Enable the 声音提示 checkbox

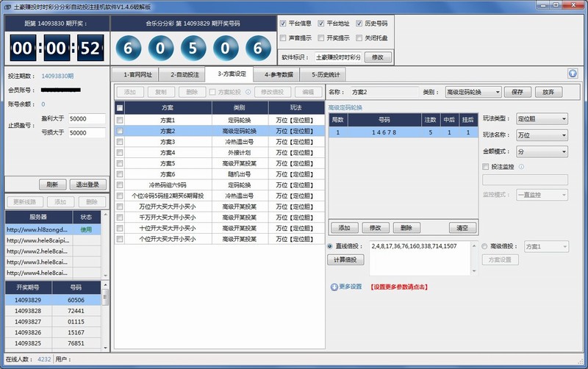point(284,37)
